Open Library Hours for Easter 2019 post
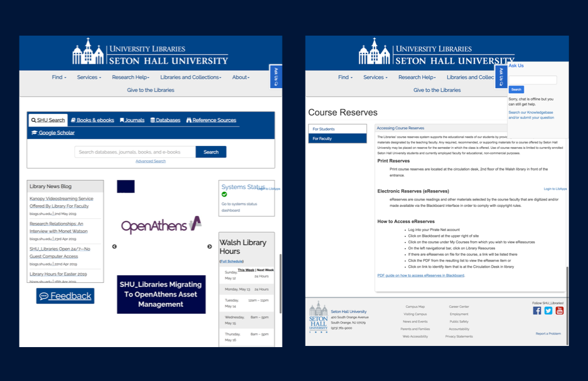 point(58,274)
